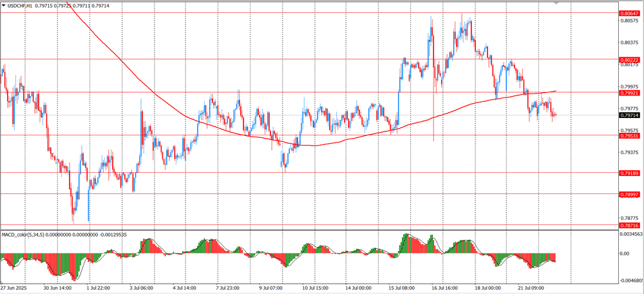644x294 pixels.
Task: Select the USDCHF,H1 chart title text
Action: click(x=20, y=5)
